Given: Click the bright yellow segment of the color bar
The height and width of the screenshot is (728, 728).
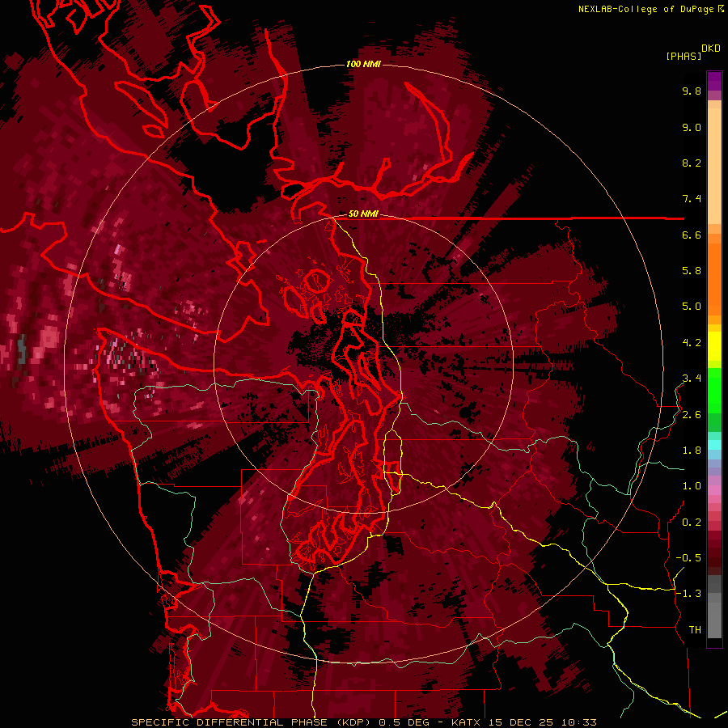Looking at the screenshot, I should click(714, 346).
